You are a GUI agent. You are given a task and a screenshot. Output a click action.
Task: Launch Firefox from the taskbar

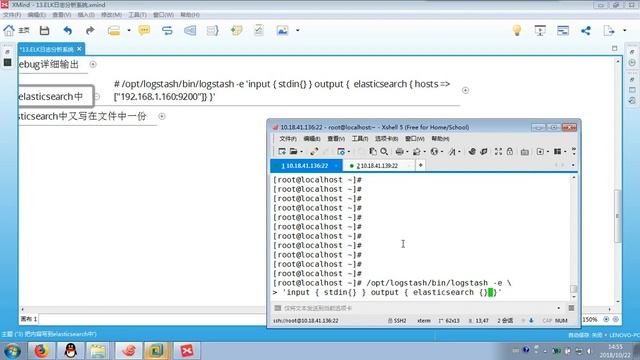(41, 351)
